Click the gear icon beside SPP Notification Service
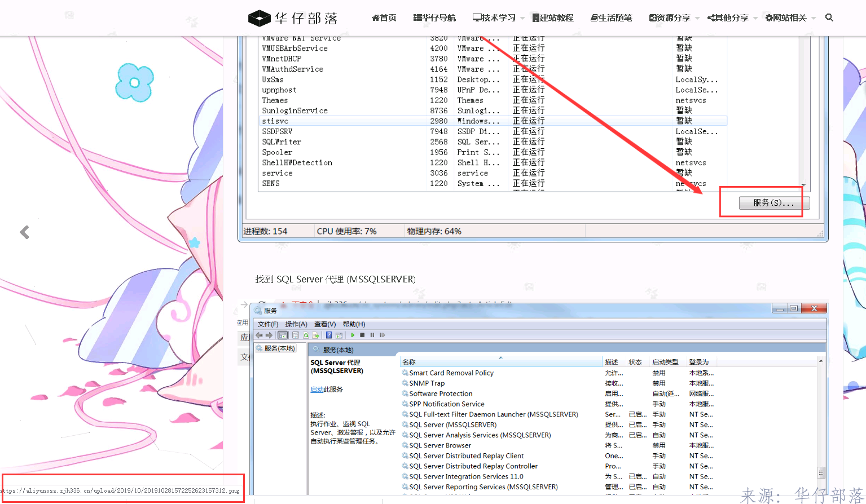The height and width of the screenshot is (504, 866). [x=405, y=404]
